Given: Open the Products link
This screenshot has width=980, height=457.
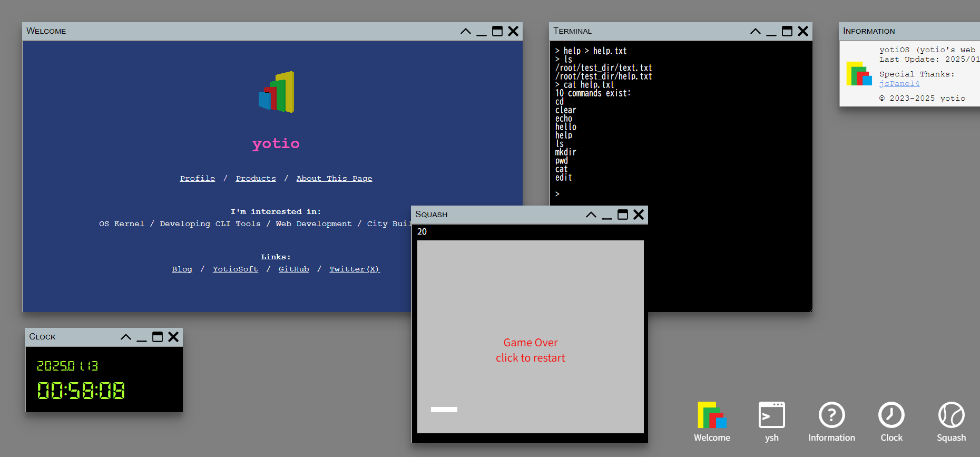Looking at the screenshot, I should (x=256, y=179).
